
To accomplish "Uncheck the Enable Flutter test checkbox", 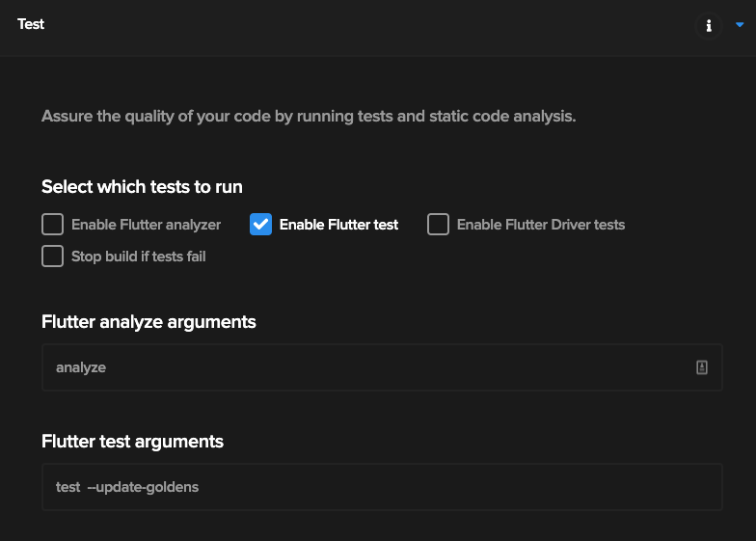I will (x=260, y=225).
